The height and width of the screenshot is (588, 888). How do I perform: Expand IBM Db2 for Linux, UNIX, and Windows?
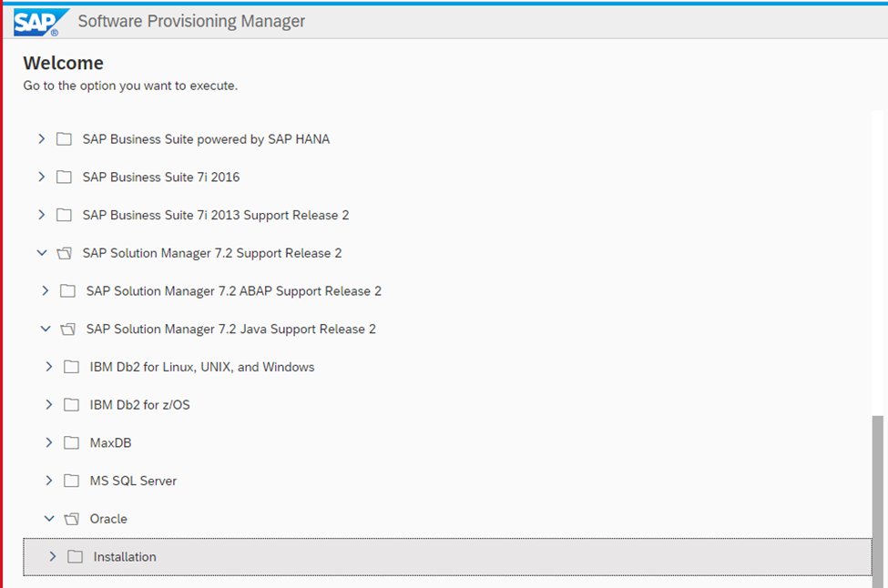pos(48,367)
